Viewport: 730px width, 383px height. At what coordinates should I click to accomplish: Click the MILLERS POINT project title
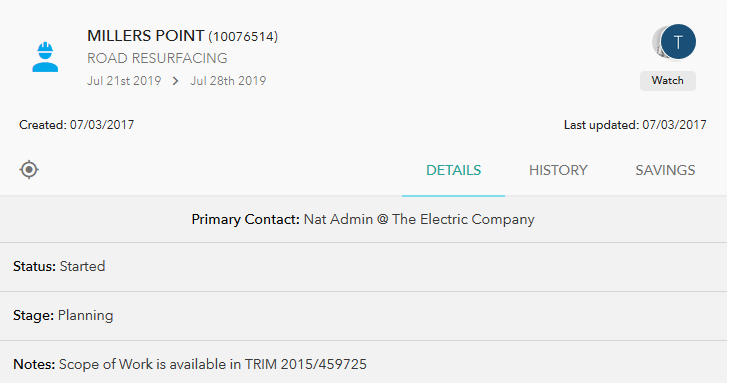[x=146, y=36]
